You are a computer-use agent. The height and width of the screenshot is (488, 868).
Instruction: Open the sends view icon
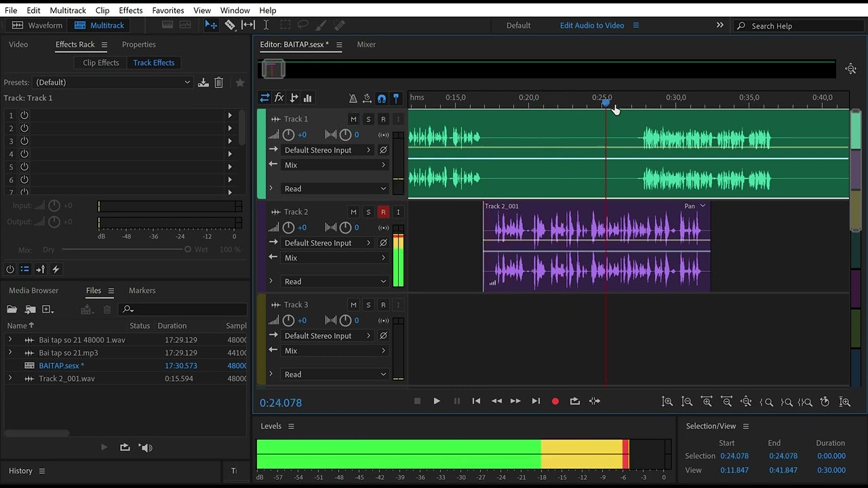coord(294,98)
